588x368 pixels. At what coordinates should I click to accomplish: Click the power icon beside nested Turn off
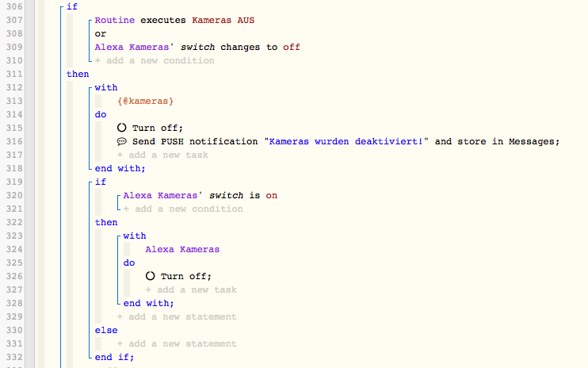coord(150,276)
